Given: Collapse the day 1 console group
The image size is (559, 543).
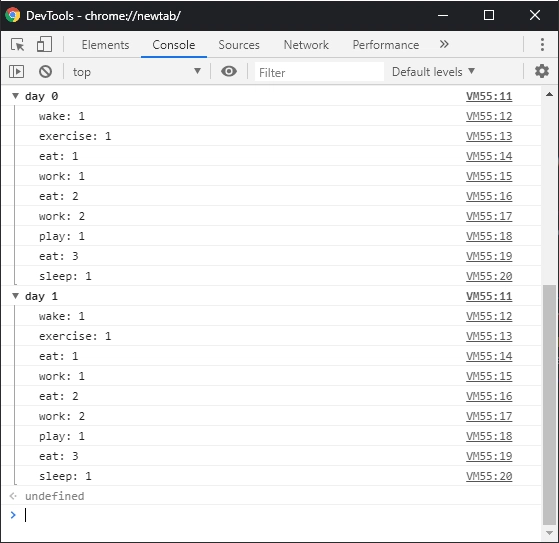Looking at the screenshot, I should (x=15, y=296).
